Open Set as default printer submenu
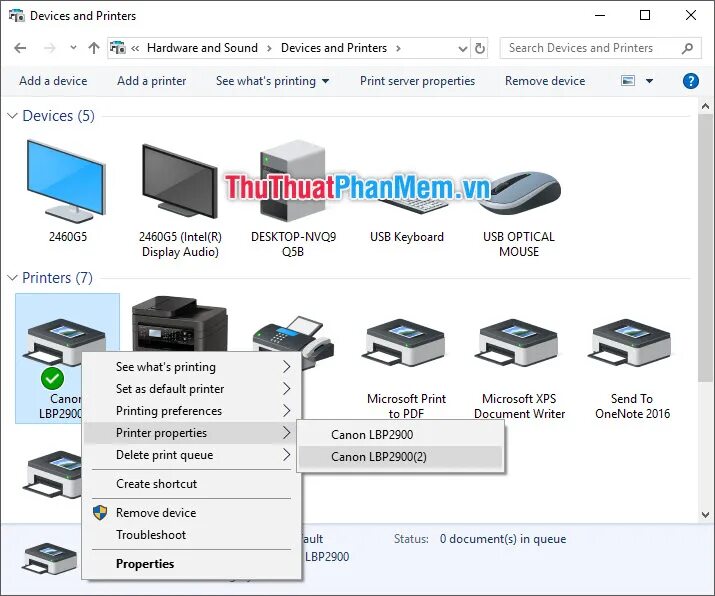Screen dimensions: 715x596 point(192,389)
